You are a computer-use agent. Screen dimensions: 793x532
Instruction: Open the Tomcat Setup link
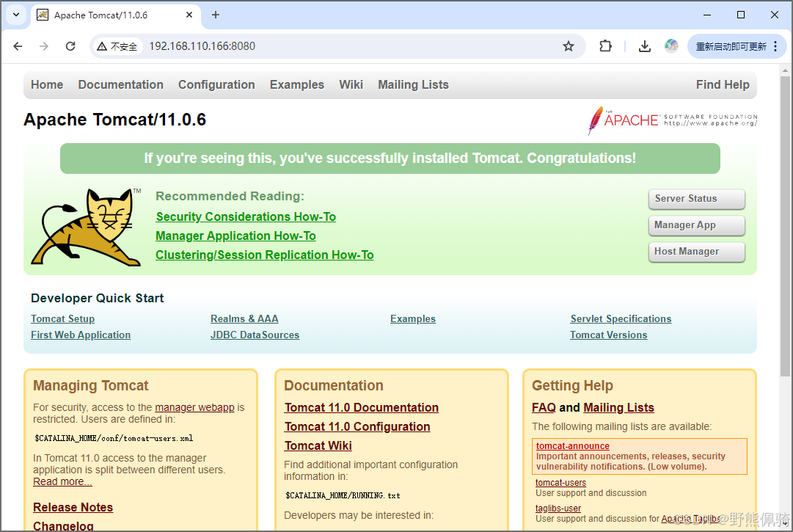[x=62, y=319]
